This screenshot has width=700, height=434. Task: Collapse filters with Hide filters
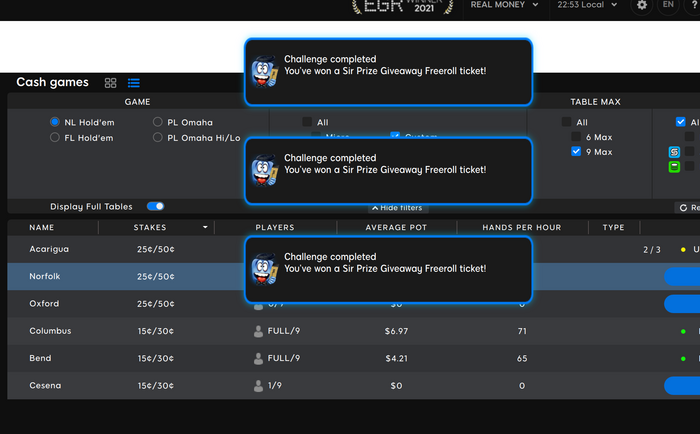[397, 208]
